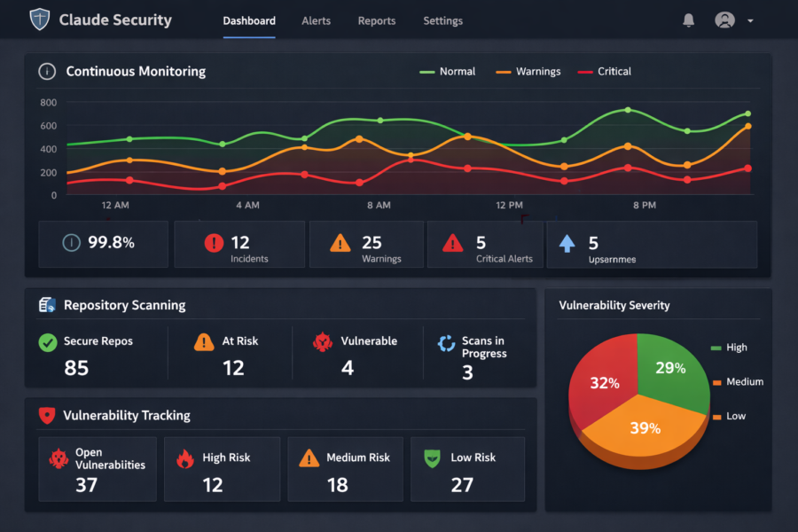
Task: Open the High Risk 12 card
Action: pyautogui.click(x=222, y=469)
